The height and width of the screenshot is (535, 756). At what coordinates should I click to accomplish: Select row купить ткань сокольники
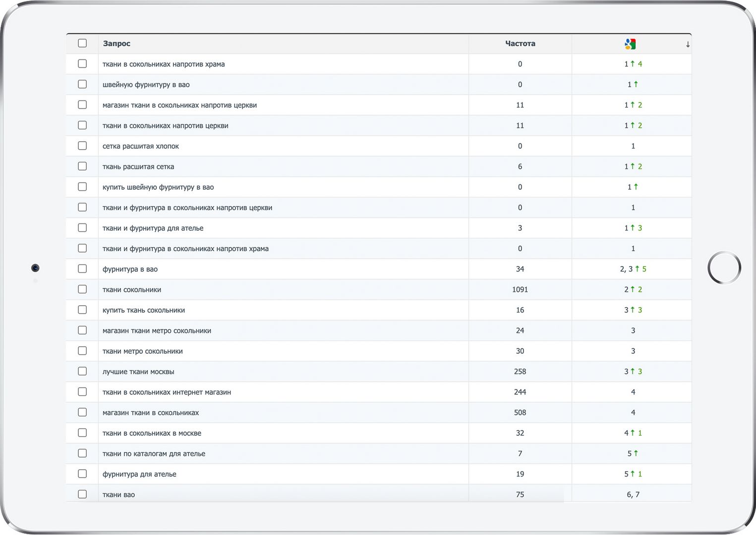379,310
